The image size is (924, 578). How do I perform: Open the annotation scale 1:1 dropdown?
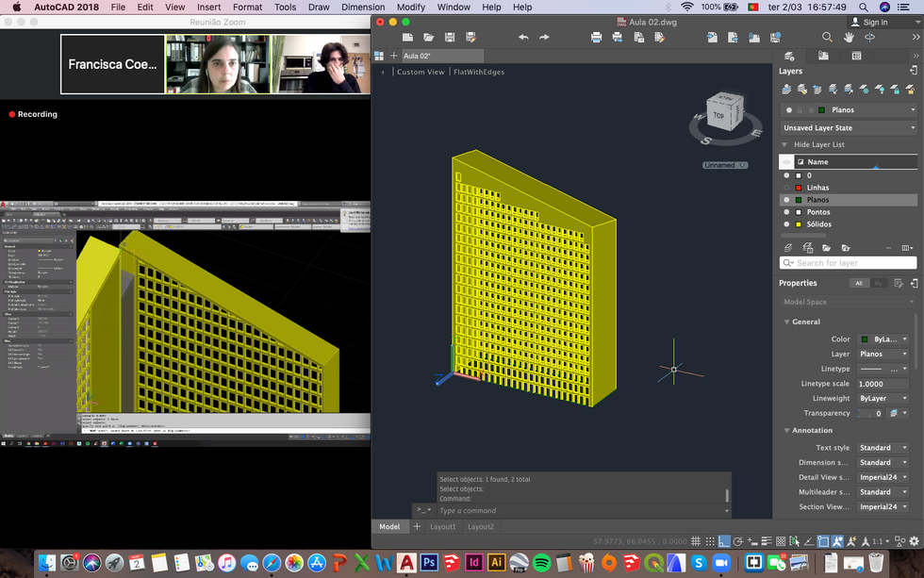[881, 541]
